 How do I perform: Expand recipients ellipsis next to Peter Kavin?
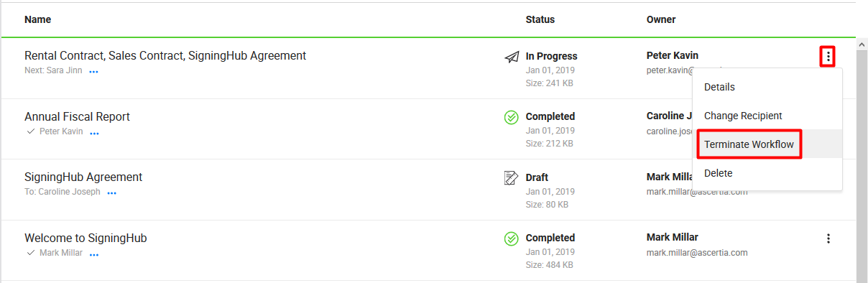pos(94,132)
